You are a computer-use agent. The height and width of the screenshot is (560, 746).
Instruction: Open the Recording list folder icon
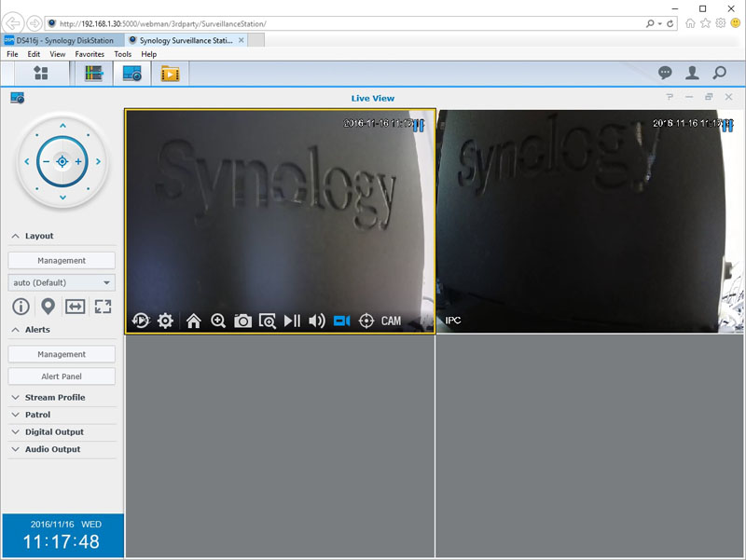(x=170, y=74)
